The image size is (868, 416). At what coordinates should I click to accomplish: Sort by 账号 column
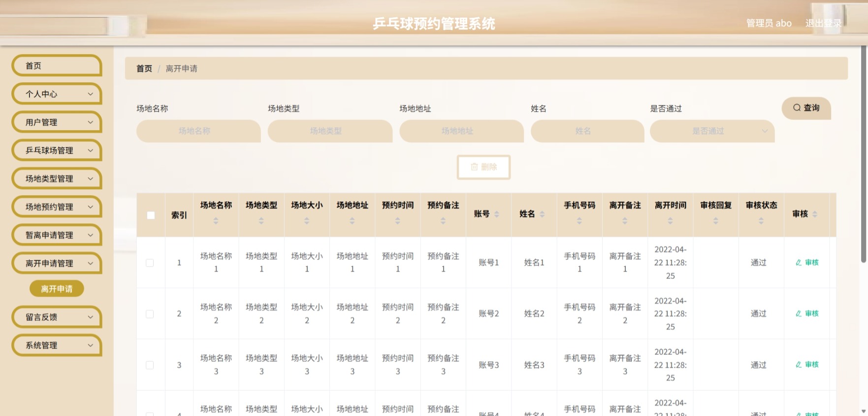(496, 214)
